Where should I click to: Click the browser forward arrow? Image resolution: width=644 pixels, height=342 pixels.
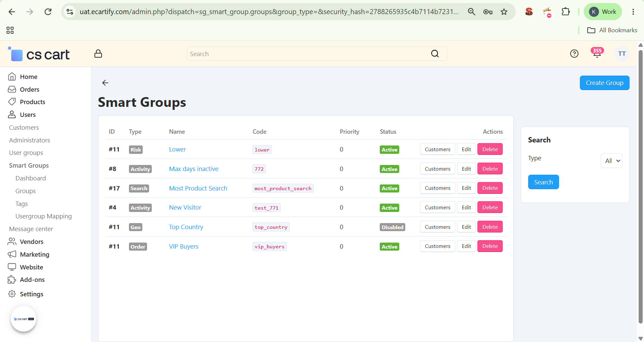30,12
